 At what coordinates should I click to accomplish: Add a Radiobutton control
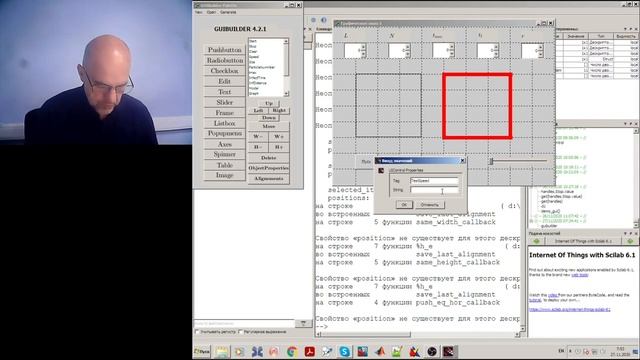point(224,60)
